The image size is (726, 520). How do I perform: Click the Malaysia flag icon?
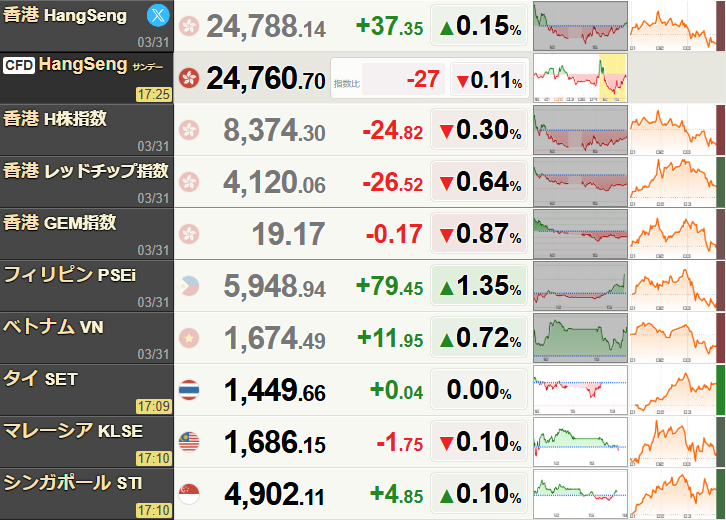pos(189,442)
